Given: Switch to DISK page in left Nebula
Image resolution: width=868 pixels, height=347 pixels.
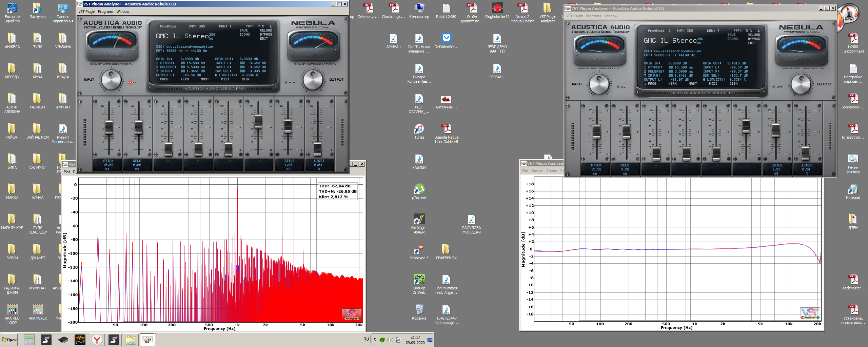Looking at the screenshot, I should click(245, 79).
